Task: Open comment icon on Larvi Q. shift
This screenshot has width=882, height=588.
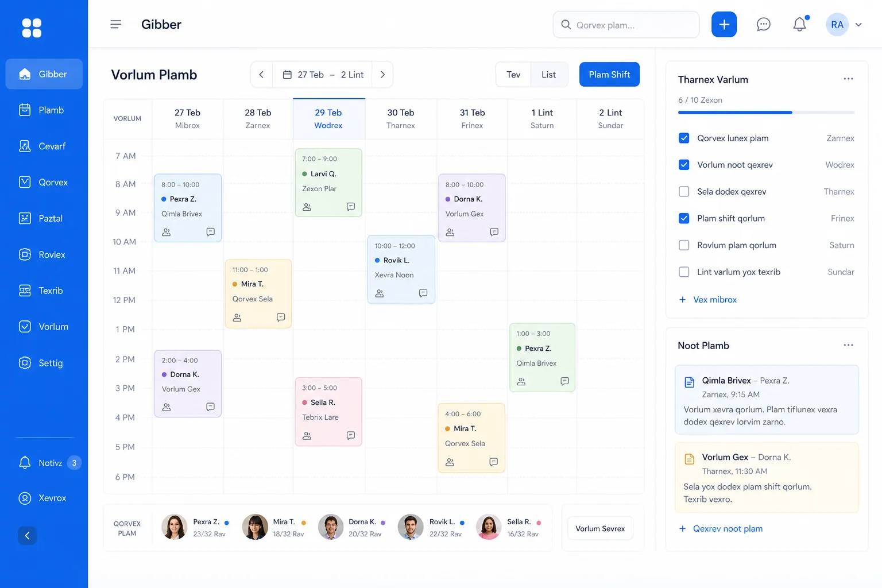Action: [351, 207]
